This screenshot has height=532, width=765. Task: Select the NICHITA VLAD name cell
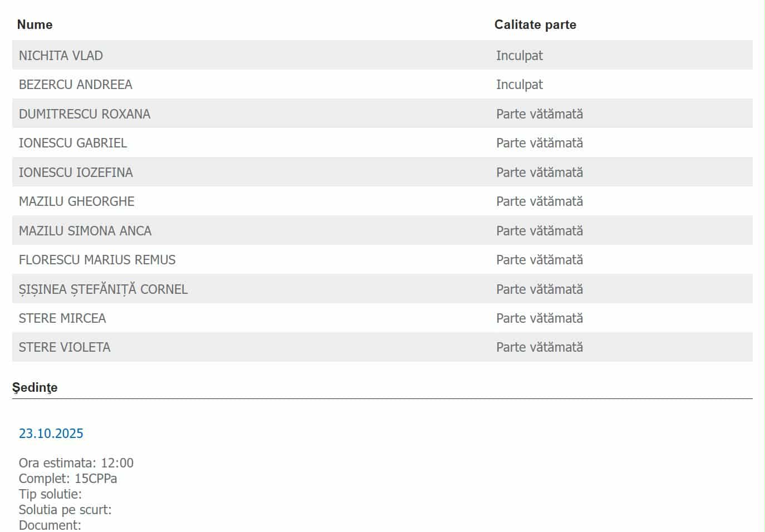(x=61, y=56)
